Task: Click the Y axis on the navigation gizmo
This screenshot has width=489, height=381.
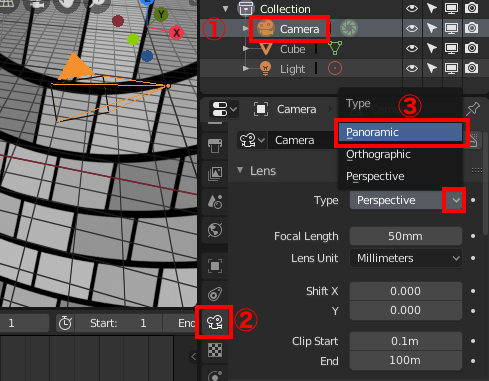Action: point(161,14)
